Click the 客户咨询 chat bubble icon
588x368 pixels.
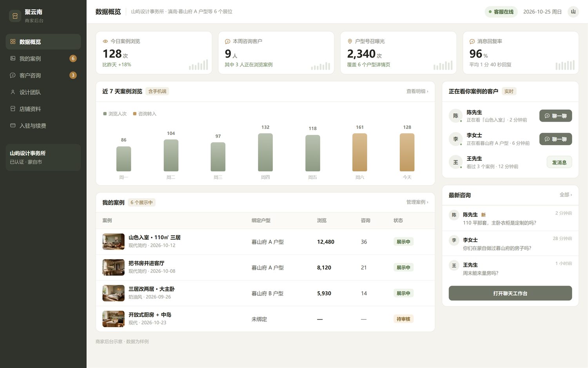[x=13, y=75]
